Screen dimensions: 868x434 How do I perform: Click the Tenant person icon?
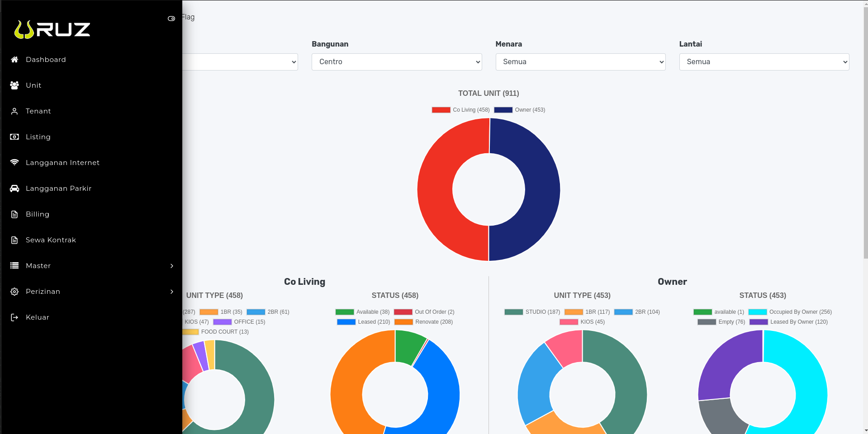tap(14, 111)
